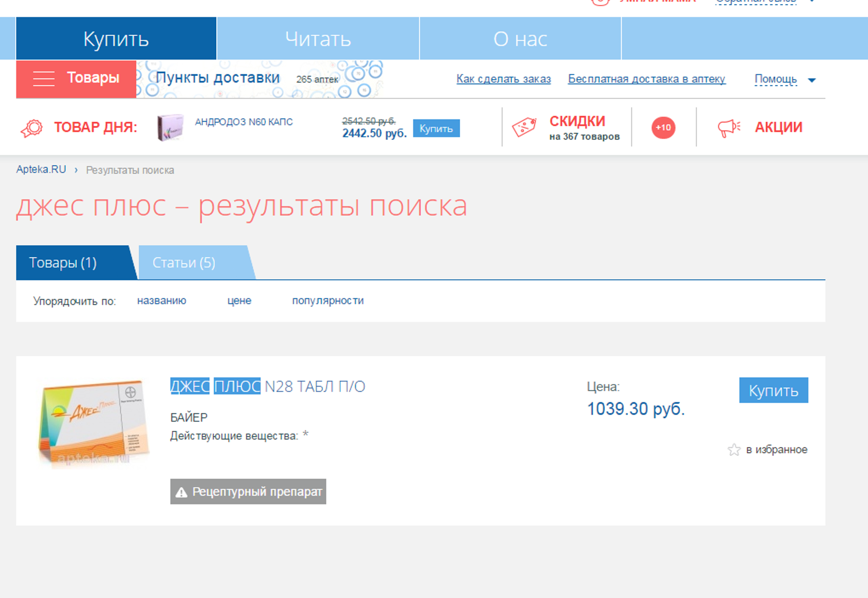The height and width of the screenshot is (598, 868).
Task: Click the strikethrough 2542.50 руб old price
Action: 369,121
